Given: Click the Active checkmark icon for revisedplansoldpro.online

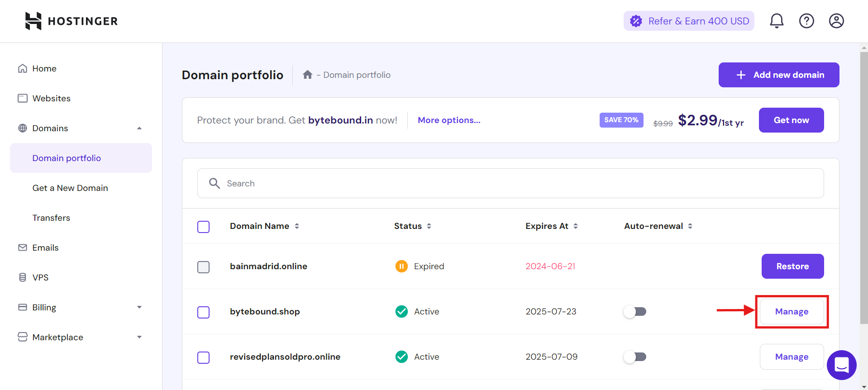Looking at the screenshot, I should pyautogui.click(x=401, y=357).
